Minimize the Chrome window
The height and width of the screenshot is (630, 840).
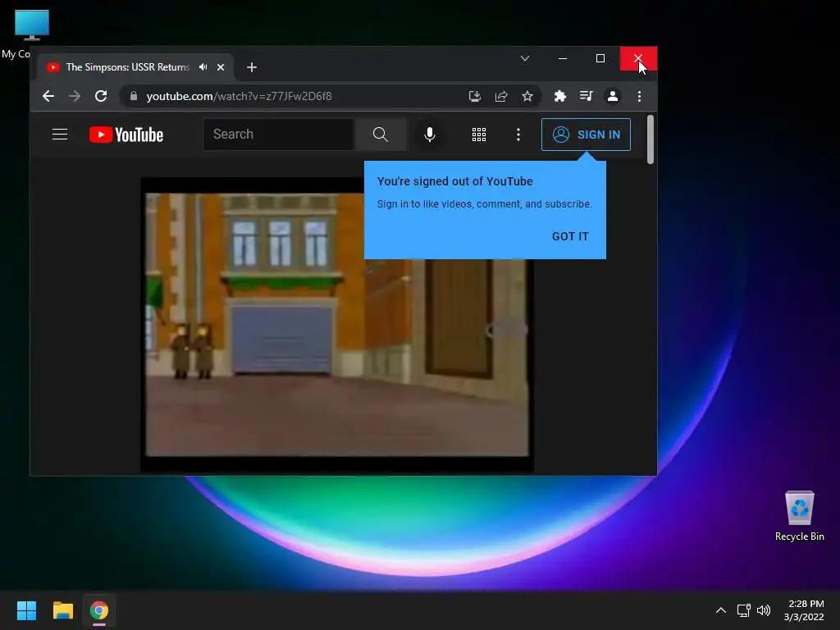click(x=563, y=58)
